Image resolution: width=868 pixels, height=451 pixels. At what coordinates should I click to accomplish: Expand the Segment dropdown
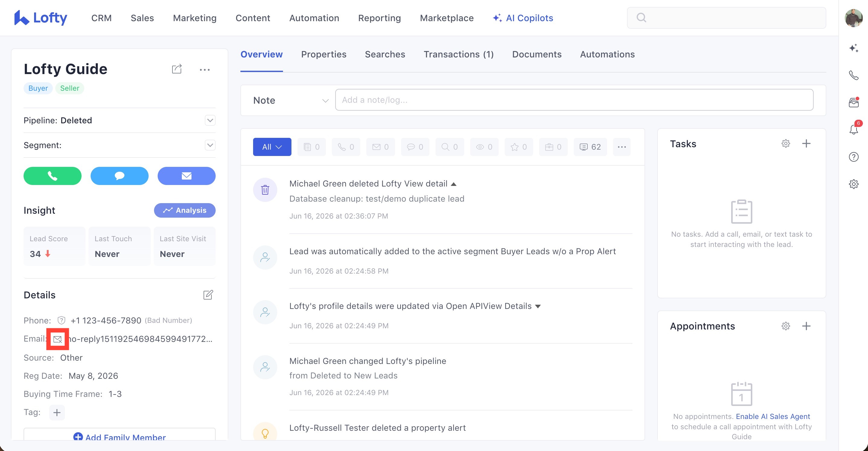(x=210, y=145)
